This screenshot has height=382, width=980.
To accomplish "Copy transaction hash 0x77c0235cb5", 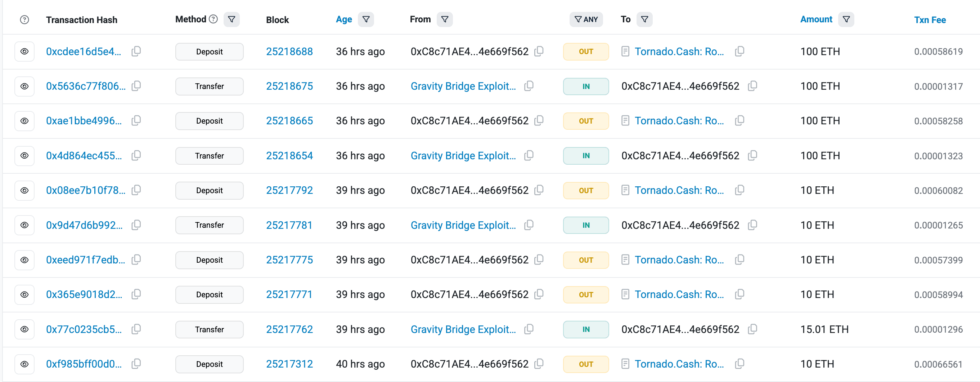I will (136, 329).
